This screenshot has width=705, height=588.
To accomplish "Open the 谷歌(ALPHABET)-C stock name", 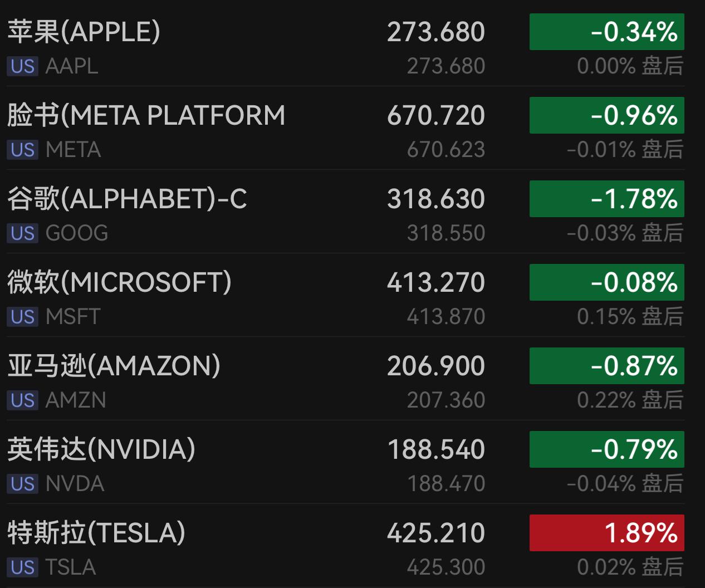I will pos(127,199).
